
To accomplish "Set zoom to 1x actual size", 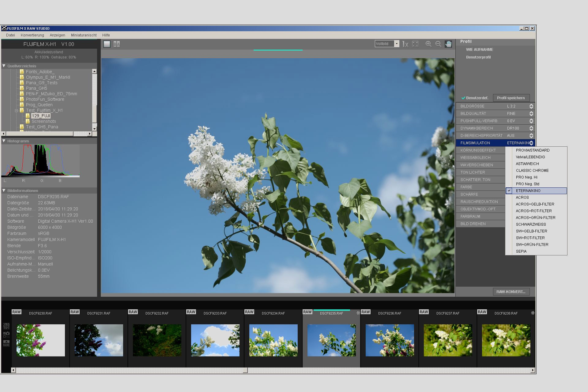I will tap(405, 44).
